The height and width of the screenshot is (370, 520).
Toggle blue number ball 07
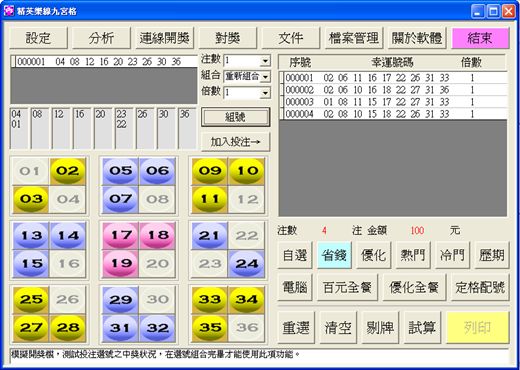click(120, 199)
